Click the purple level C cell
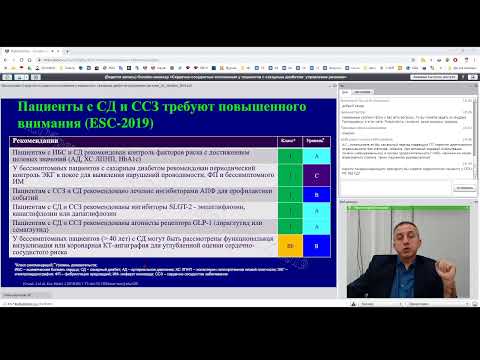Image resolution: width=480 pixels, height=360 pixels. 317,175
